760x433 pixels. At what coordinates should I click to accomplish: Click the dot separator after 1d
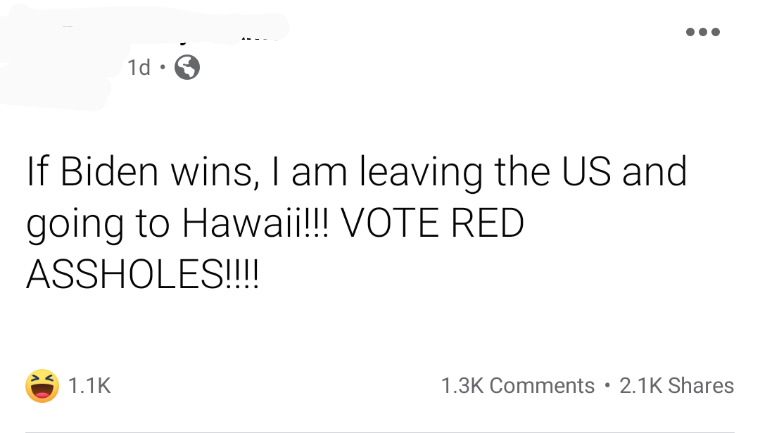162,67
